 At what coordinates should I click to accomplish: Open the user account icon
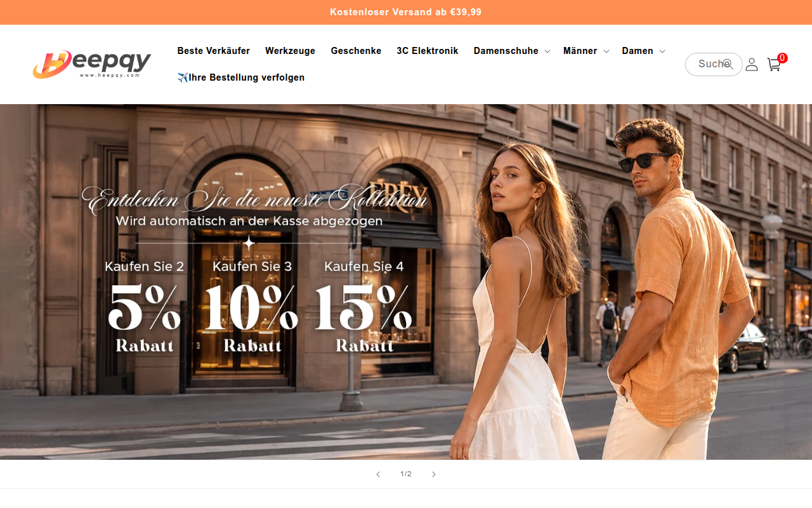(x=752, y=64)
